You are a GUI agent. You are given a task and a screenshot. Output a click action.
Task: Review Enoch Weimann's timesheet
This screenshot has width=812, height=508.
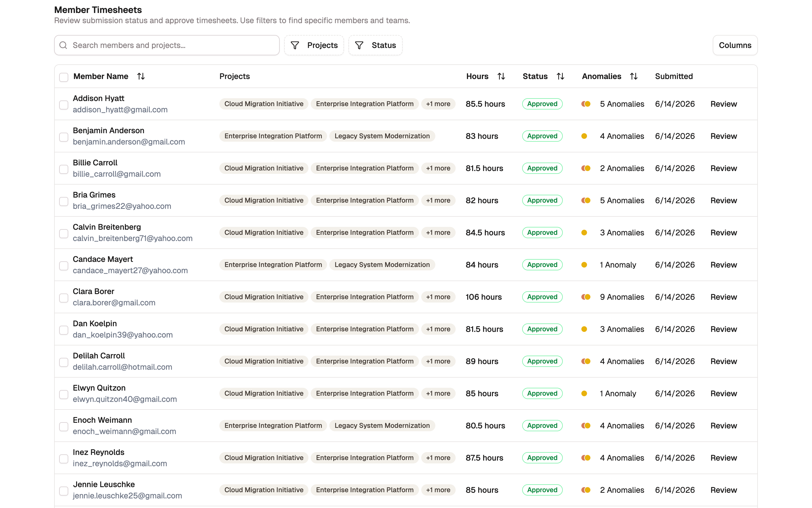tap(723, 426)
